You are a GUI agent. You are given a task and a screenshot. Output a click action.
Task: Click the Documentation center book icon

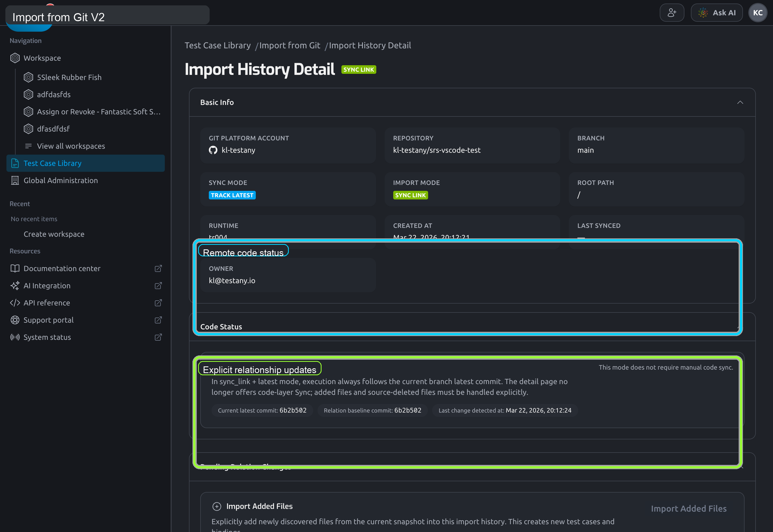point(15,268)
